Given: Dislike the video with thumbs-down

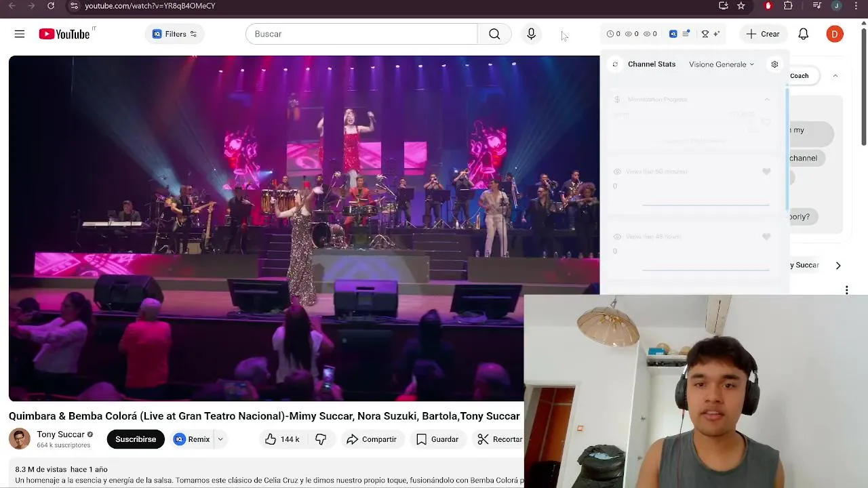Looking at the screenshot, I should point(321,439).
